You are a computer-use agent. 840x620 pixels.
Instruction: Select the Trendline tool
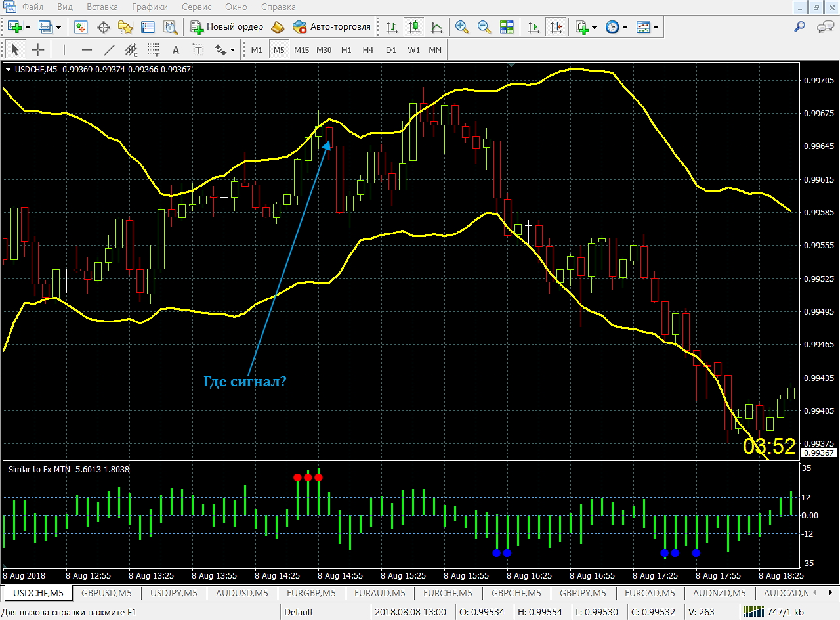pos(109,49)
